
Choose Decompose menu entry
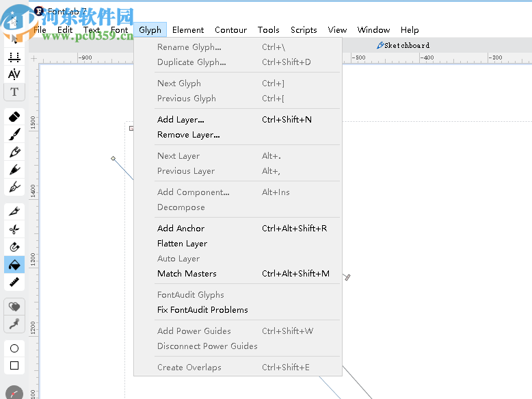pos(238,207)
